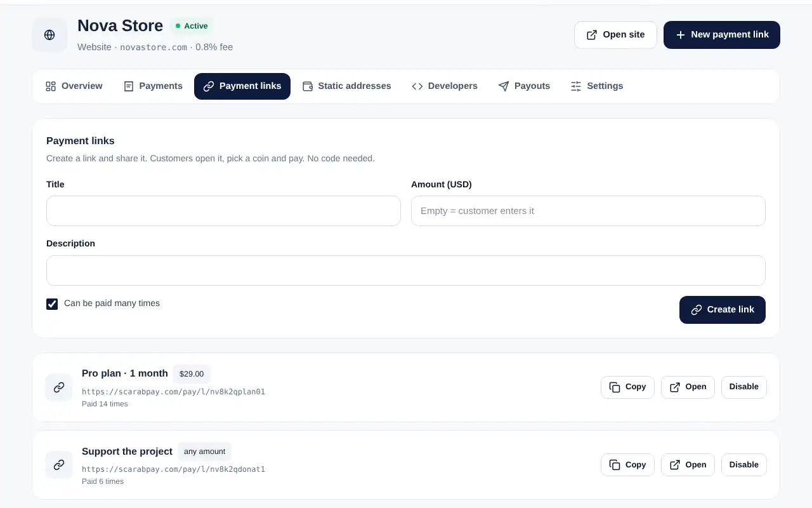812x508 pixels.
Task: Open the Developers tab
Action: point(445,86)
